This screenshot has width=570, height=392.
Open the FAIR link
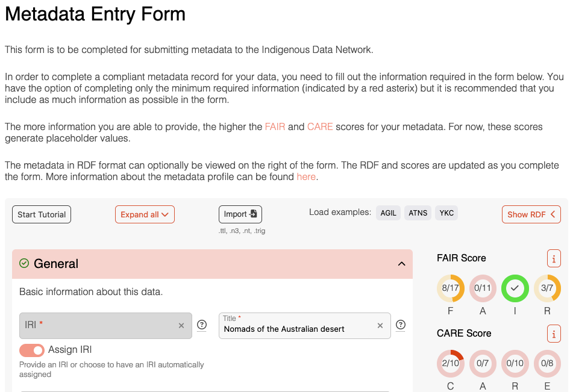click(x=275, y=127)
